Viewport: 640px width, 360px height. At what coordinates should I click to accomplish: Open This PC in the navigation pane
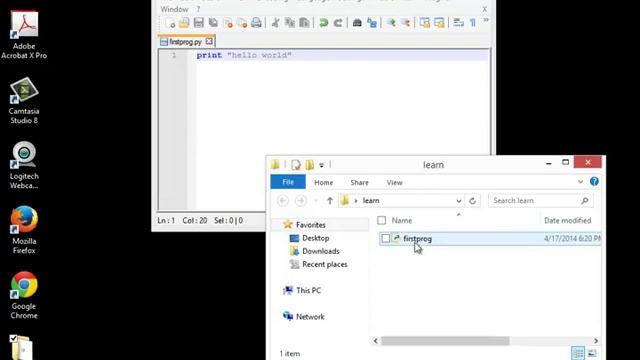(x=308, y=290)
